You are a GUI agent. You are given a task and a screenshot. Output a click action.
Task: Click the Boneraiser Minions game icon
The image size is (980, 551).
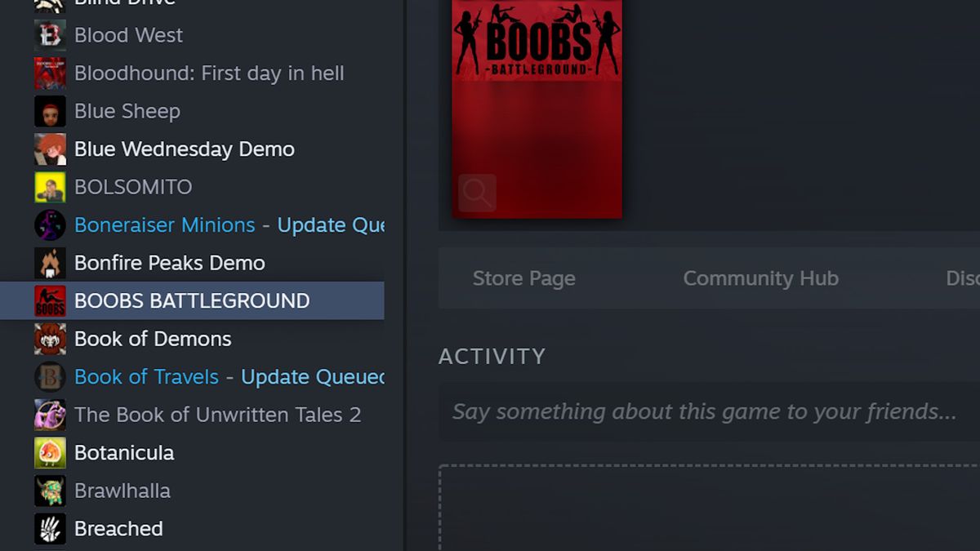click(50, 225)
